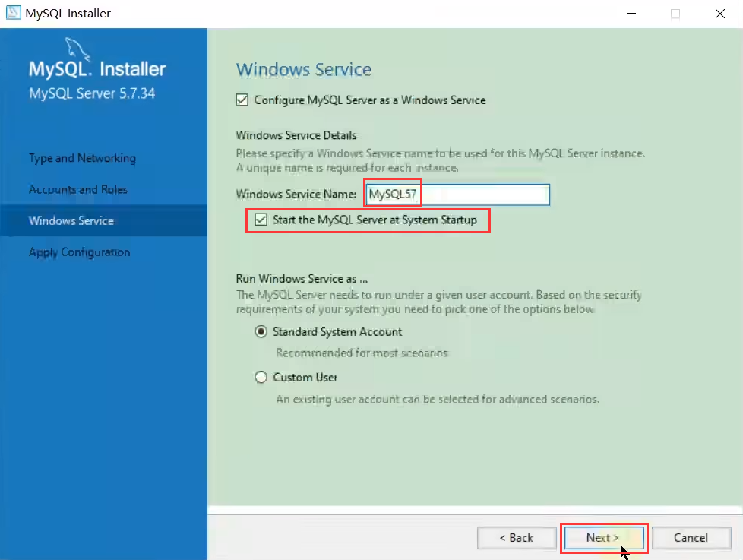Click the Windows Service Name field
Image resolution: width=743 pixels, height=560 pixels.
458,195
